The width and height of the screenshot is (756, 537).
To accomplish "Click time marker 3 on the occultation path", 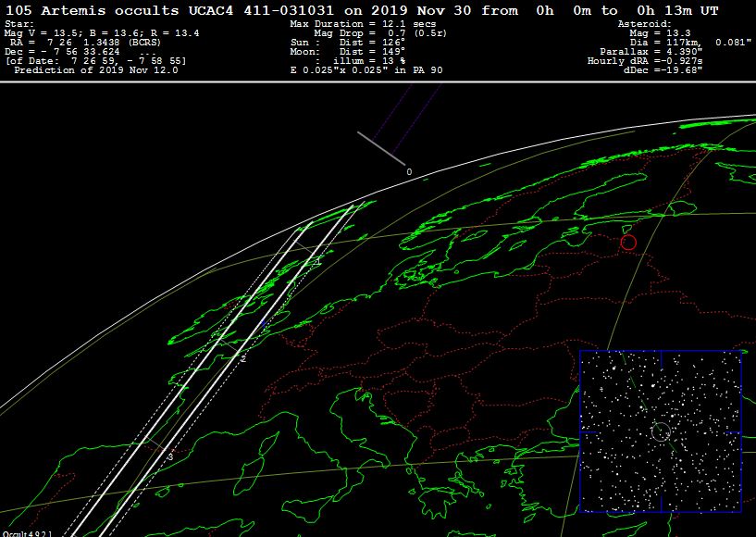I will click(x=170, y=456).
